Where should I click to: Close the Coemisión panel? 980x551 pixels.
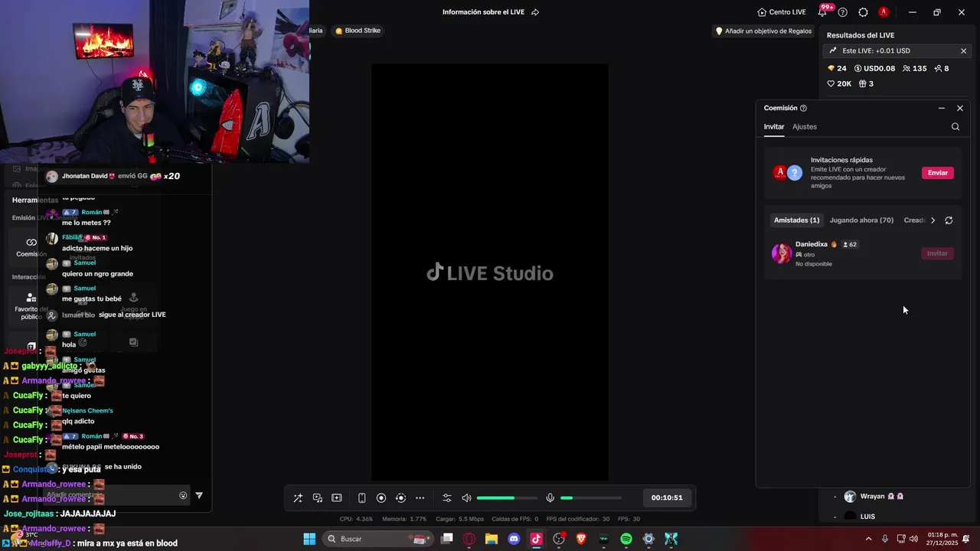tap(960, 108)
